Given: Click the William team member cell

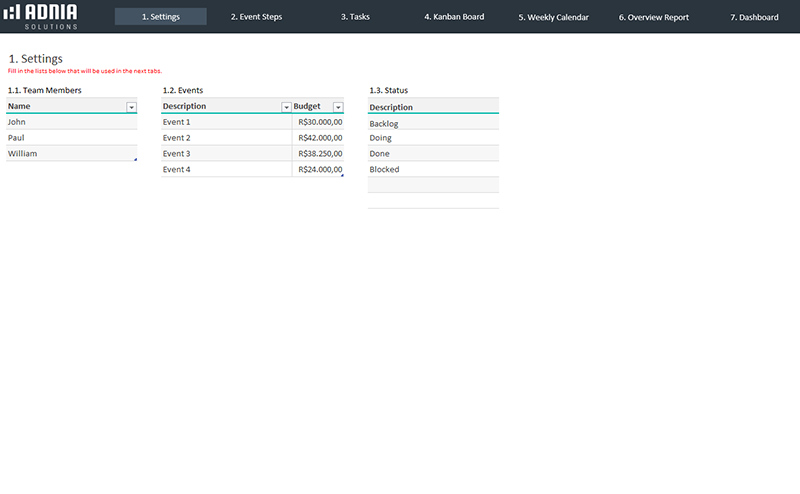Looking at the screenshot, I should point(71,154).
